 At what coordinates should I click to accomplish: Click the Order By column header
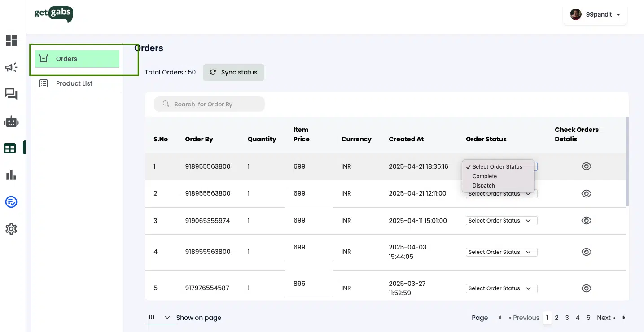coord(199,139)
